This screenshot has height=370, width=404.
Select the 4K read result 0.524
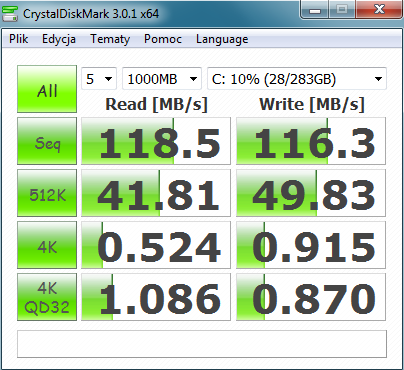pos(156,245)
